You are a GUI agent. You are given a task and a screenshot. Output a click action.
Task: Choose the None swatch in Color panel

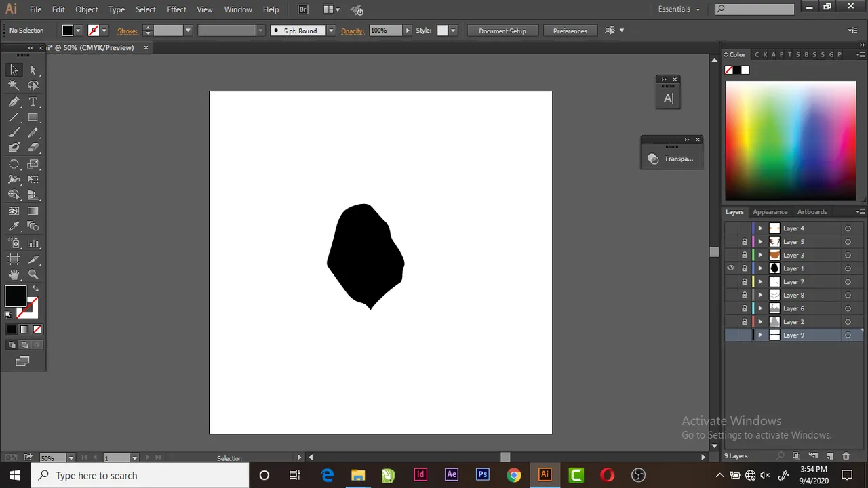pos(729,70)
